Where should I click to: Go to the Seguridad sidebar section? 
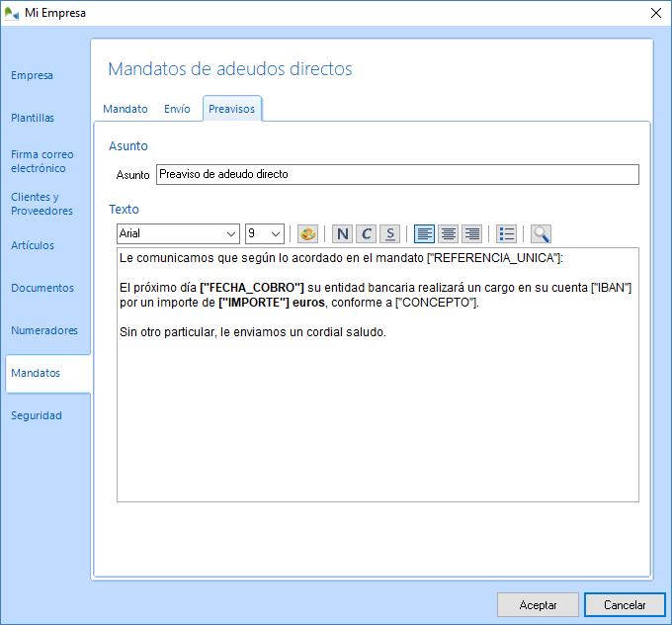(37, 415)
